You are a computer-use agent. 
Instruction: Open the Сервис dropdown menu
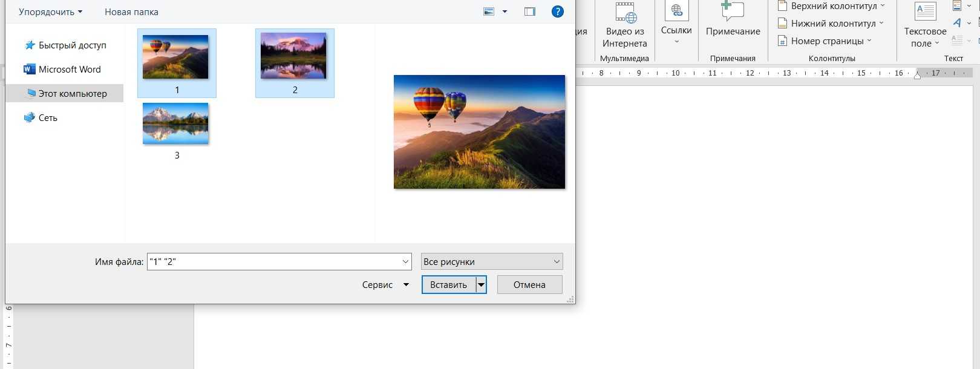385,285
